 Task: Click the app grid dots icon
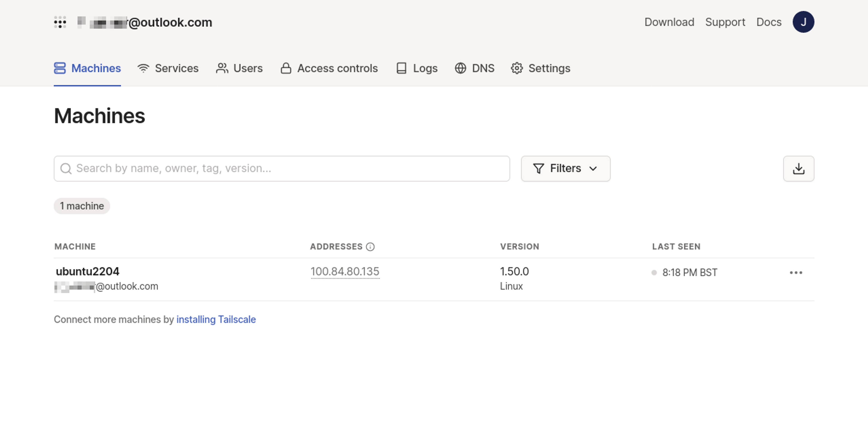click(x=60, y=22)
